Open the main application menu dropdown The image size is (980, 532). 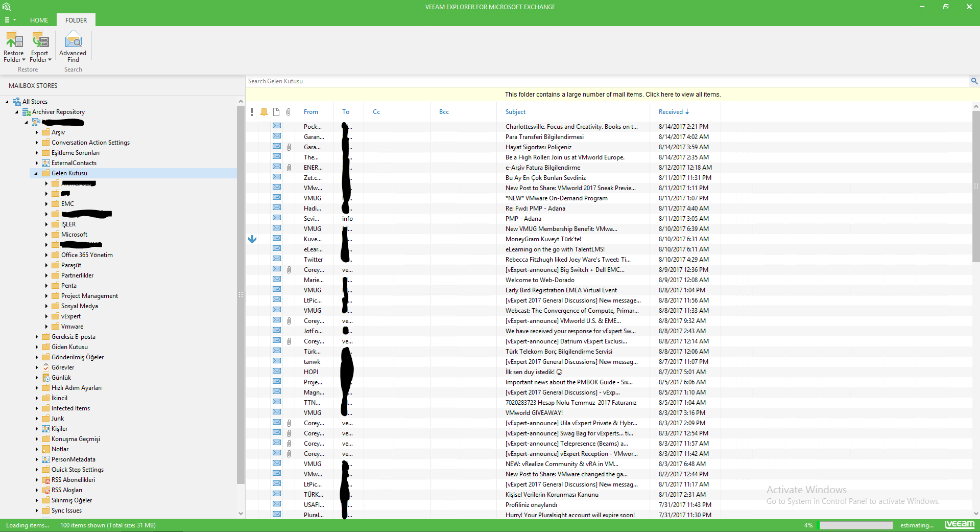(10, 20)
